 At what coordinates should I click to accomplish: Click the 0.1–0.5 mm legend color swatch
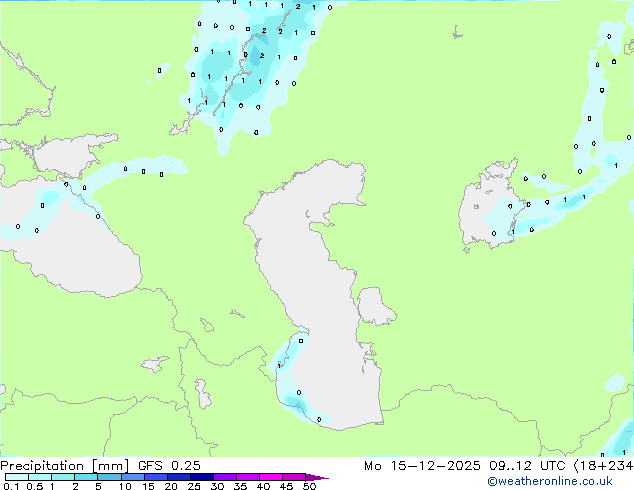click(17, 477)
